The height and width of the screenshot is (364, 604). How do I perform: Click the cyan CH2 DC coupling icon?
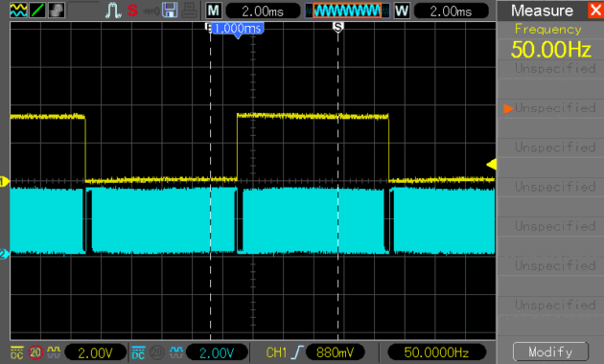[138, 353]
